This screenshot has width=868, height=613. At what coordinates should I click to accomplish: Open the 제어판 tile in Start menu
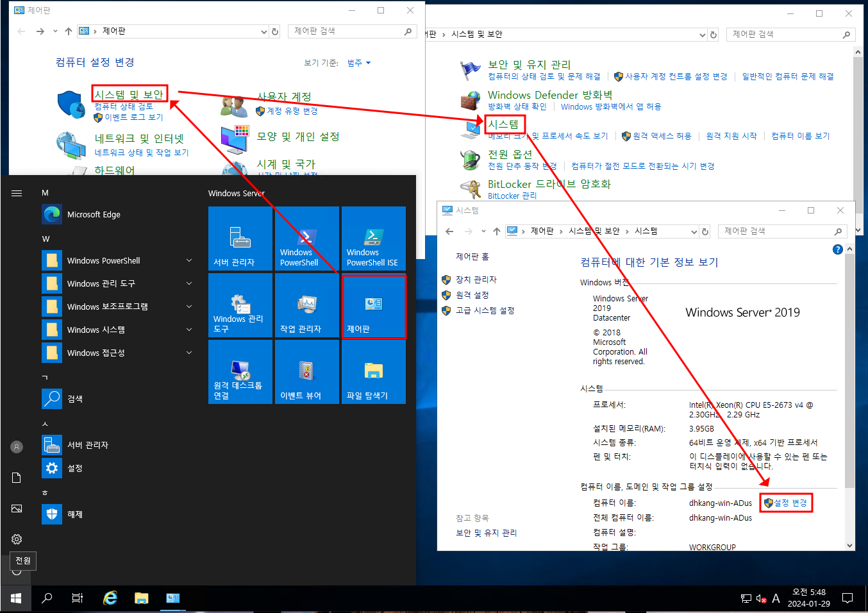(x=374, y=305)
